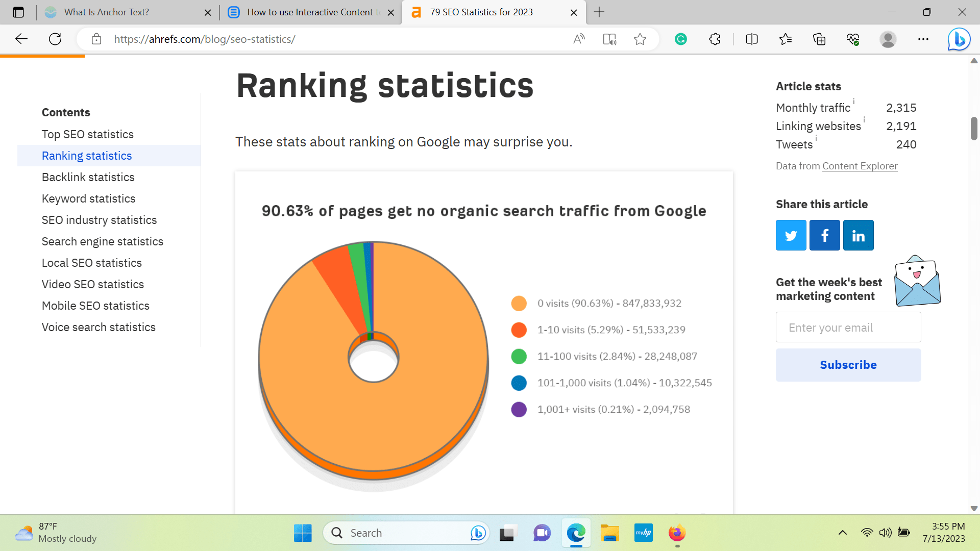Image resolution: width=980 pixels, height=551 pixels.
Task: Select Keyword statistics in the Contents sidebar
Action: point(88,198)
